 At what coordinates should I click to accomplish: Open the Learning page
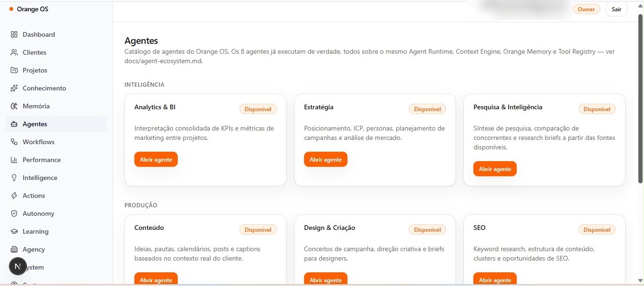tap(56, 231)
